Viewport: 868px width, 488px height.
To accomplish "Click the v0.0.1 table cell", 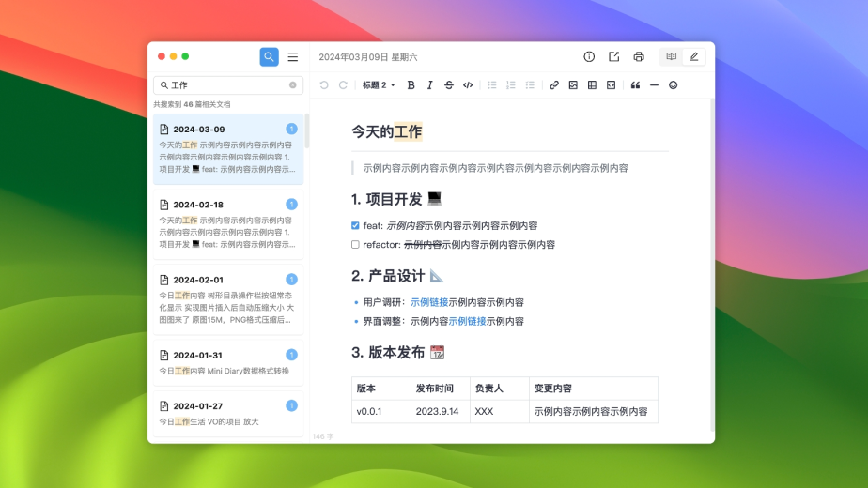I will (381, 412).
